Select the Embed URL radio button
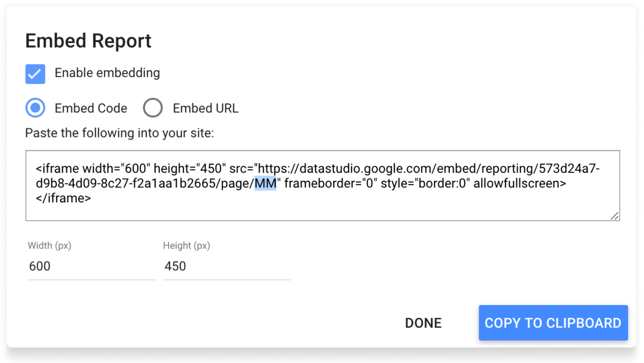Viewport: 644px width, 363px height. click(153, 108)
